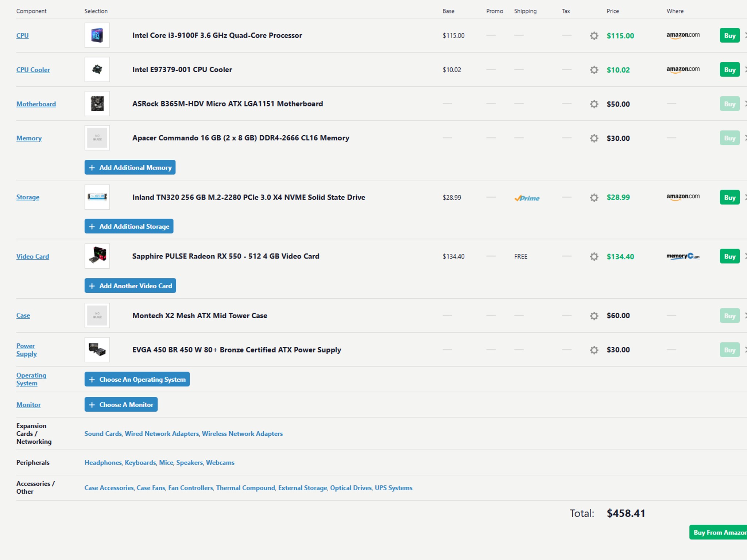Open the Motherboard component link
Screen dimensions: 747x560
point(36,104)
